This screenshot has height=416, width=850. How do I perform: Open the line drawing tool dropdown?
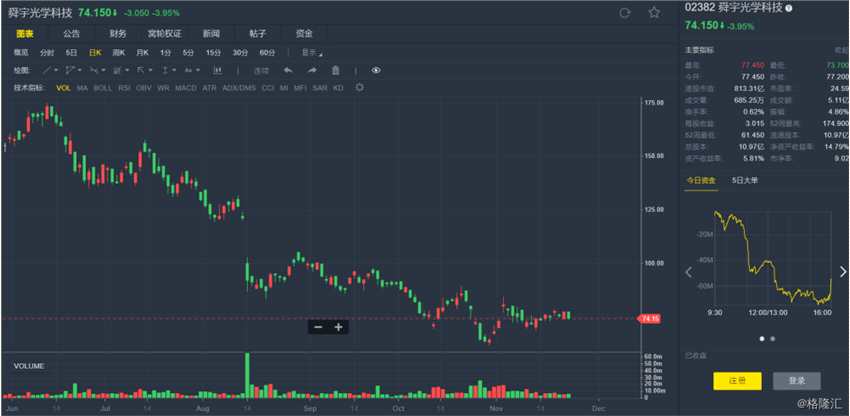click(50, 70)
